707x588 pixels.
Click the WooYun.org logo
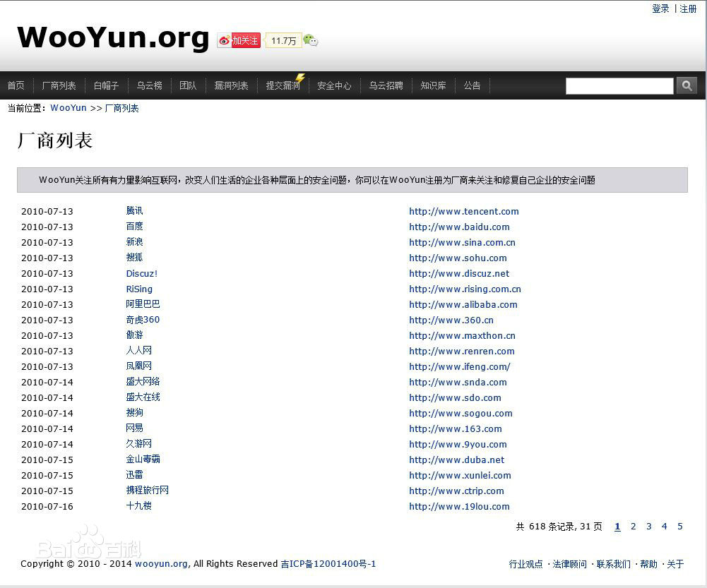tap(113, 38)
